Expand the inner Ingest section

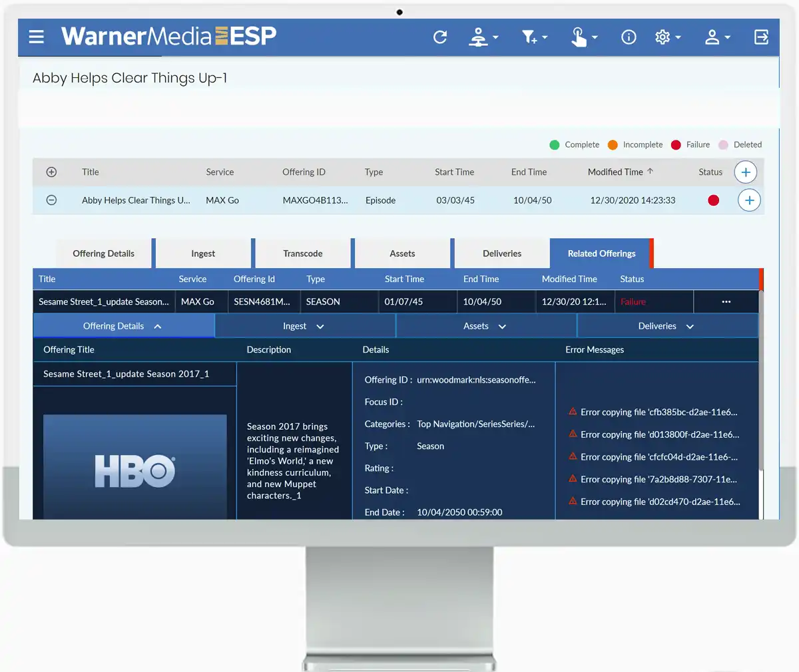click(x=304, y=326)
